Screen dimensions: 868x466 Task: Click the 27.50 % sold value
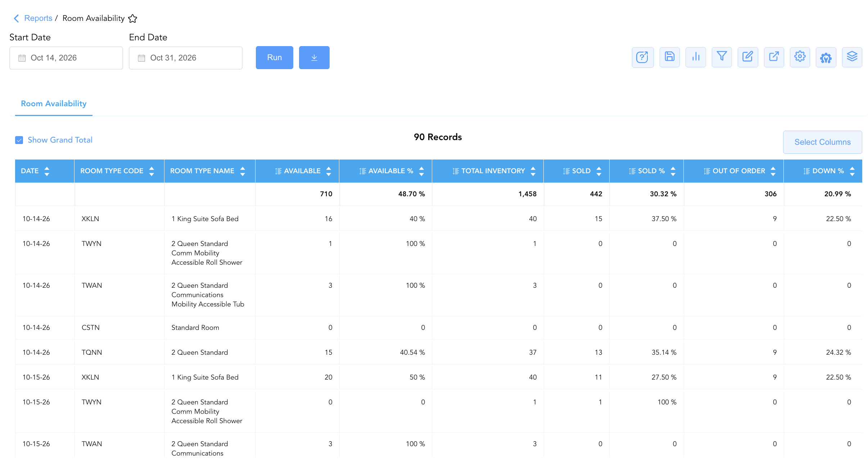664,377
